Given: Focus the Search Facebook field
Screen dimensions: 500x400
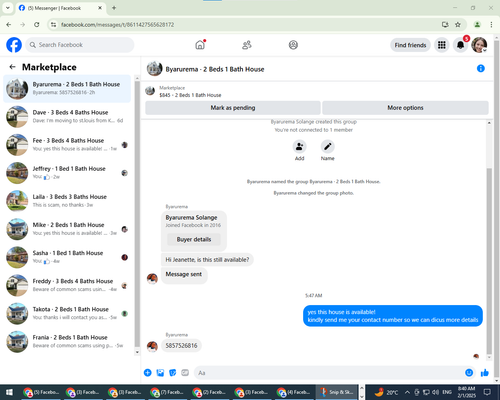Looking at the screenshot, I should click(x=80, y=45).
